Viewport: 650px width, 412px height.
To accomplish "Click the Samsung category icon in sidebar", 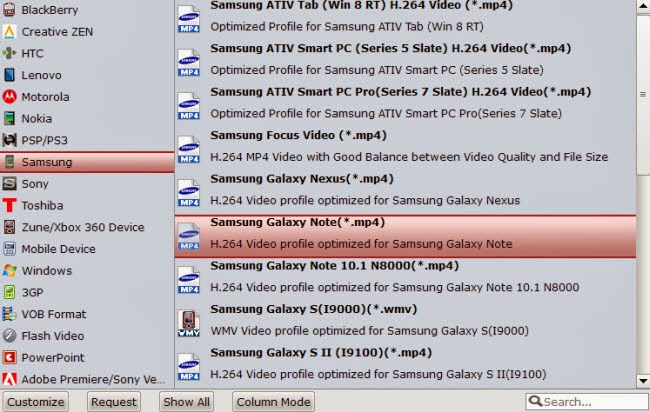I will click(x=9, y=162).
